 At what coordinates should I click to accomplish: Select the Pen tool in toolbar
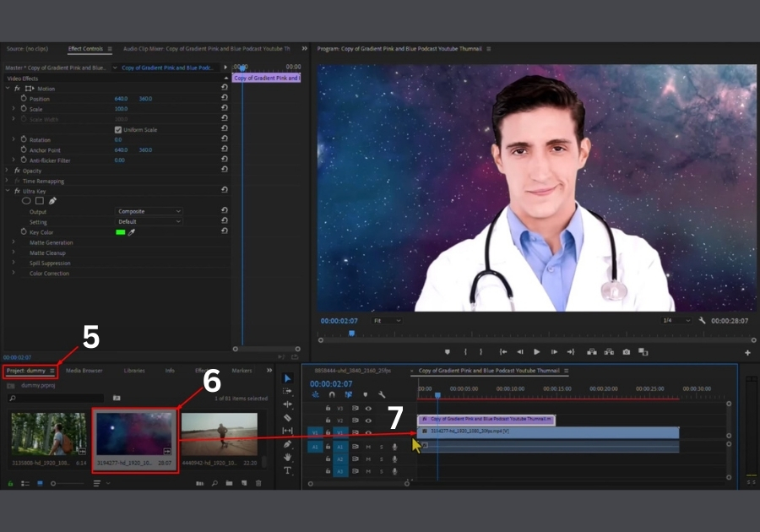287,444
